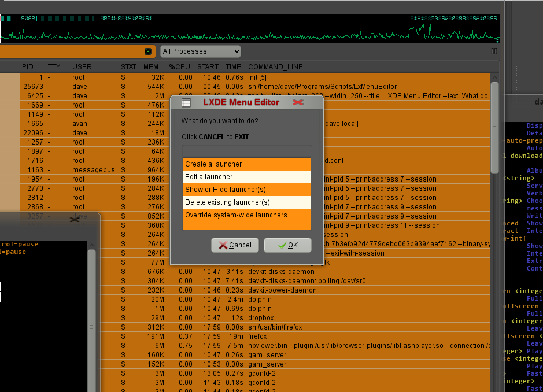Sort processes by MEM column
Viewport: 543px width, 392px height.
click(151, 67)
